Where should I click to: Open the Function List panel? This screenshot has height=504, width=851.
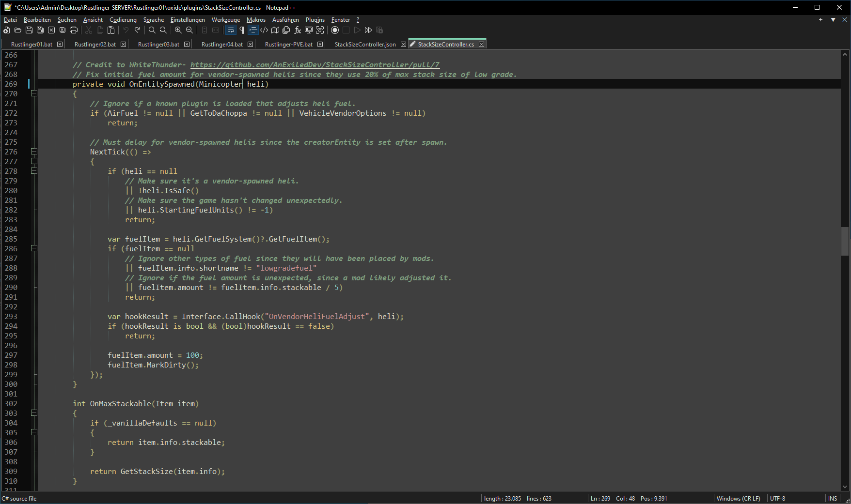(x=298, y=30)
